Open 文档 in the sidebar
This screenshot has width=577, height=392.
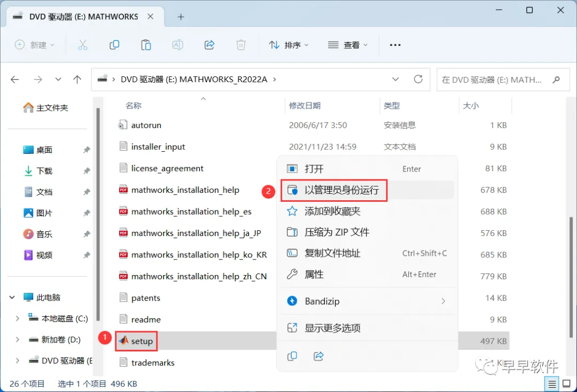pos(38,192)
